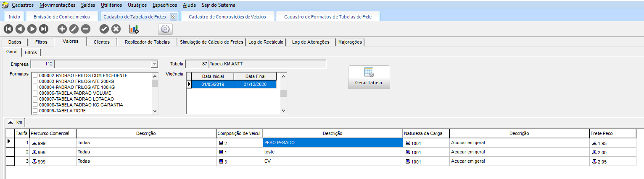
Task: Click lookup icon beside Percurso 999 in row 1
Action: click(34, 143)
